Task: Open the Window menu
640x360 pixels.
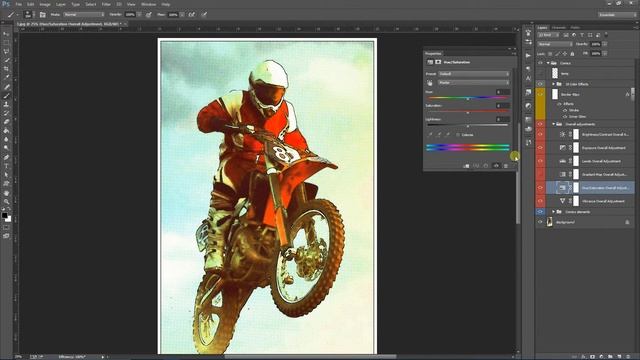Action: tap(149, 4)
